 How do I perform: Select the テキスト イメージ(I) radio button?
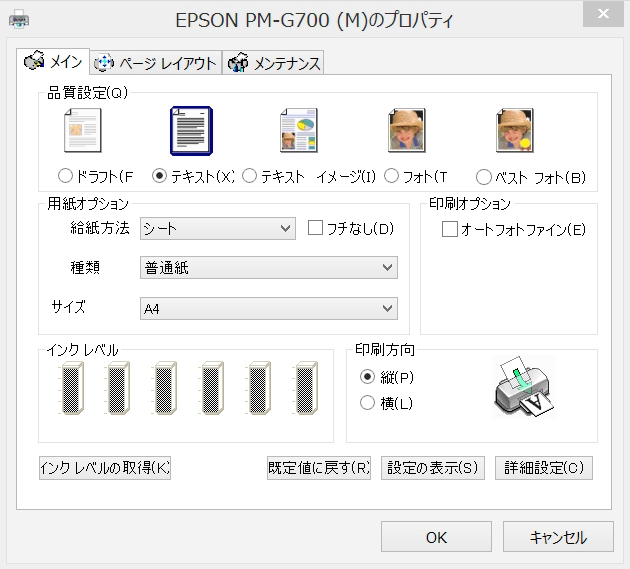250,176
